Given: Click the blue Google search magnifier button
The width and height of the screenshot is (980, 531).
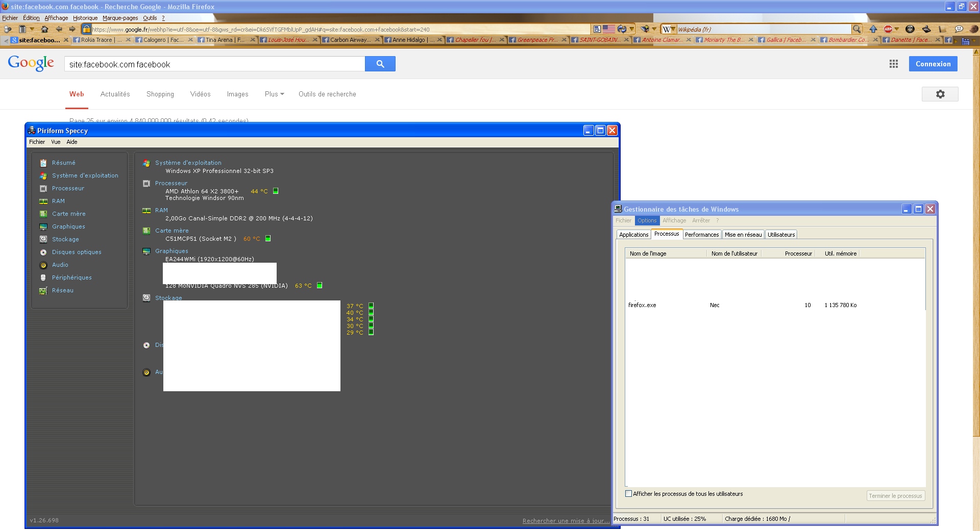Looking at the screenshot, I should pyautogui.click(x=380, y=64).
